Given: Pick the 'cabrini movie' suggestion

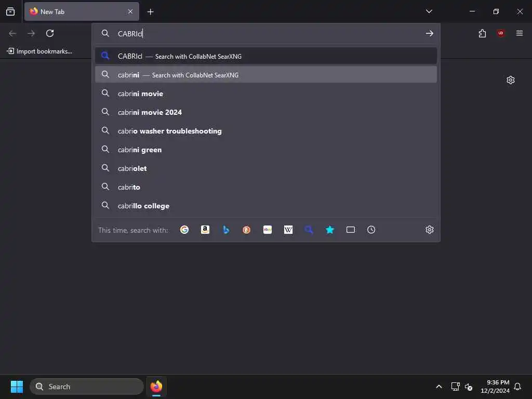Looking at the screenshot, I should [265, 94].
